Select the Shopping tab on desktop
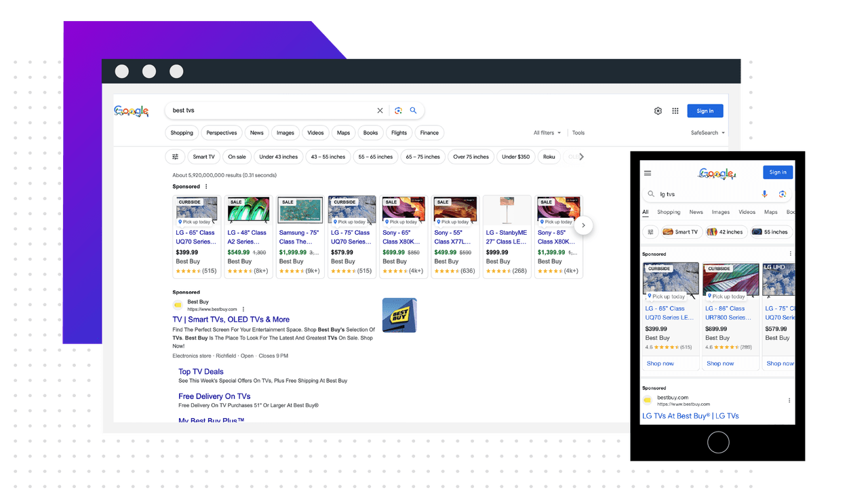This screenshot has width=868, height=490. 182,133
